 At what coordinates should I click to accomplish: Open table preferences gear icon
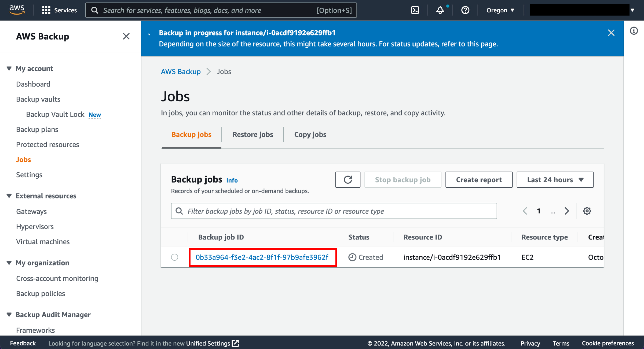587,211
